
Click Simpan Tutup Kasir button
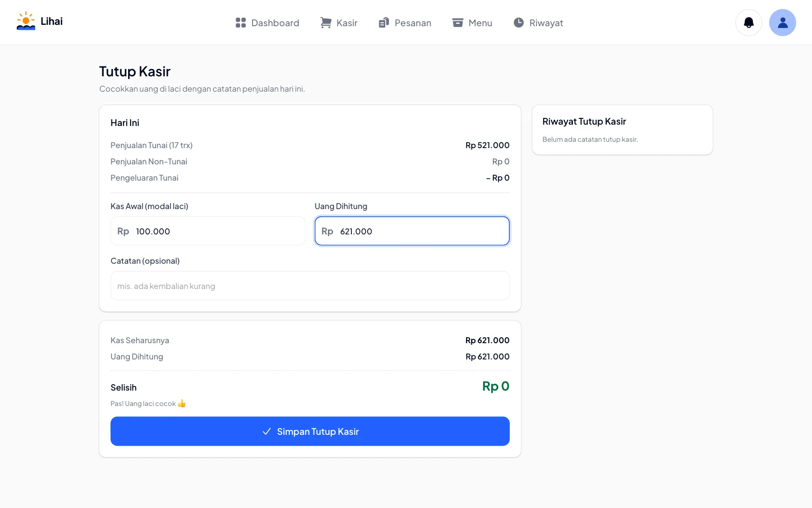pyautogui.click(x=310, y=431)
